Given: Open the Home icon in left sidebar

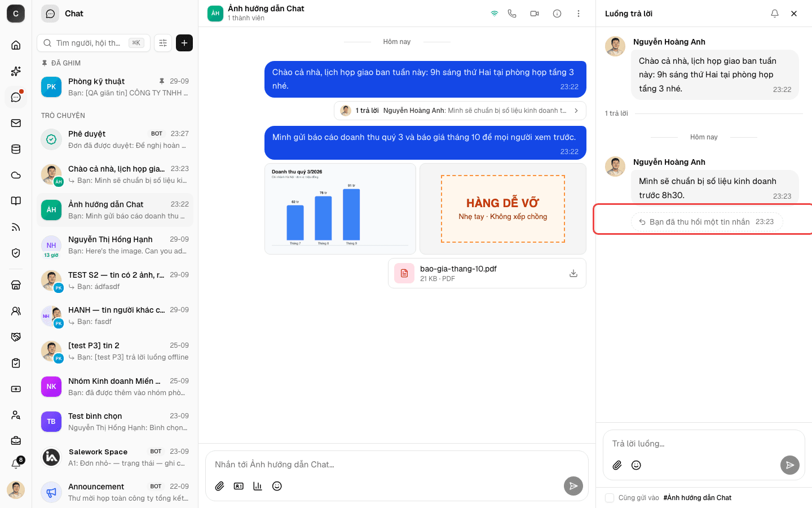Looking at the screenshot, I should (16, 45).
